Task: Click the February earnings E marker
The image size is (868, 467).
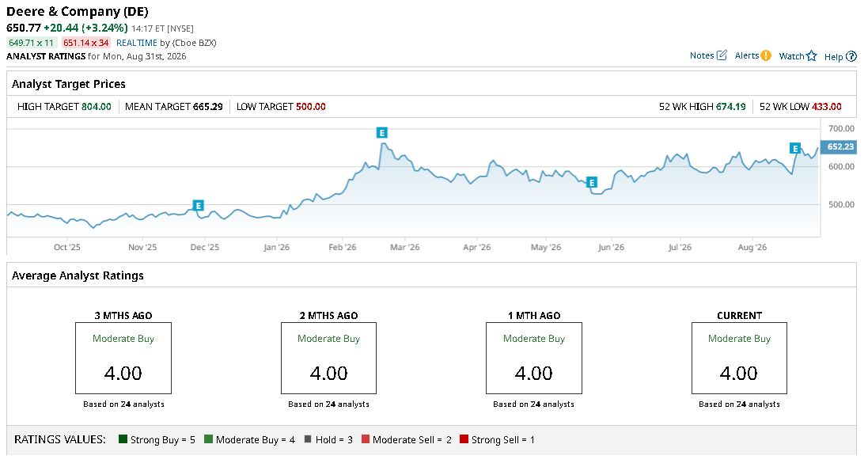Action: (x=381, y=132)
